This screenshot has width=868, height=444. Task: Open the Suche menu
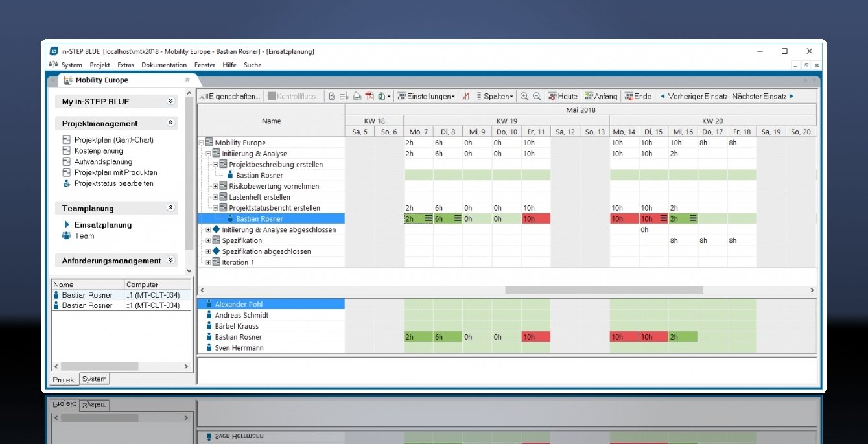(253, 65)
